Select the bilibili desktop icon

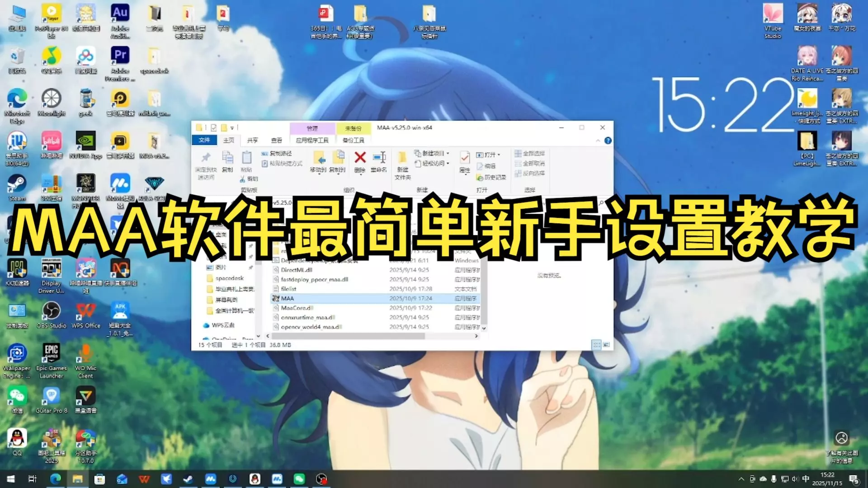click(52, 145)
